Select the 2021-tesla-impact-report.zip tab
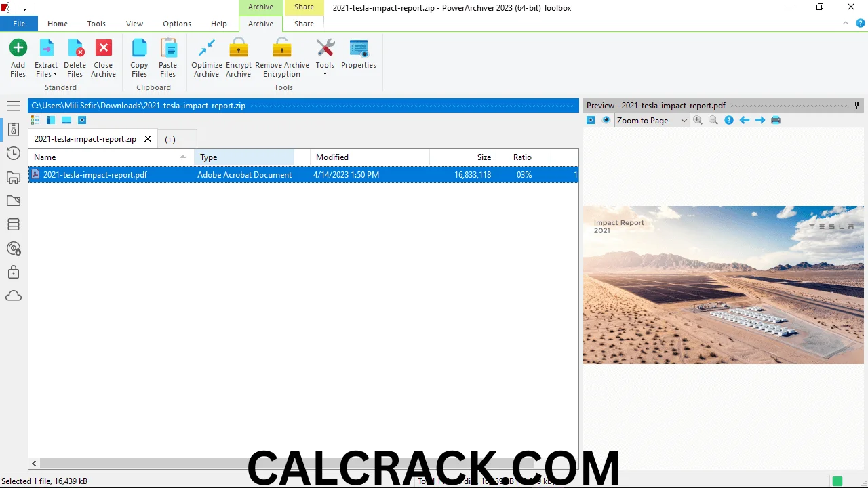This screenshot has height=488, width=868. pyautogui.click(x=85, y=139)
